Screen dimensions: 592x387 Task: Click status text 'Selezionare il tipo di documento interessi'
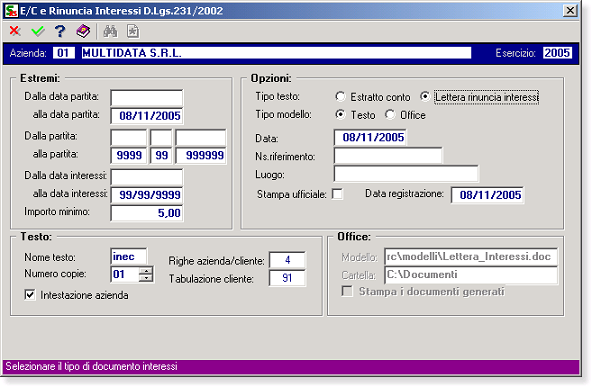tap(91, 366)
